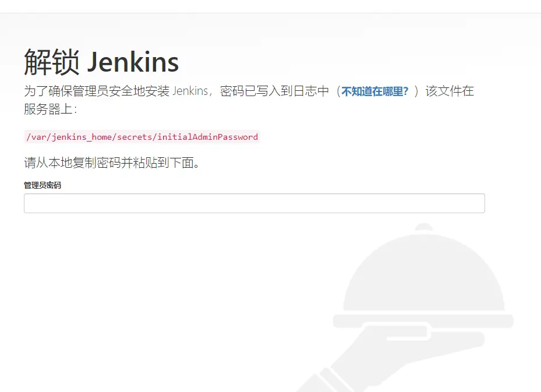Image resolution: width=541 pixels, height=392 pixels.
Task: Click the butler cloche dome watermark
Action: click(424, 273)
